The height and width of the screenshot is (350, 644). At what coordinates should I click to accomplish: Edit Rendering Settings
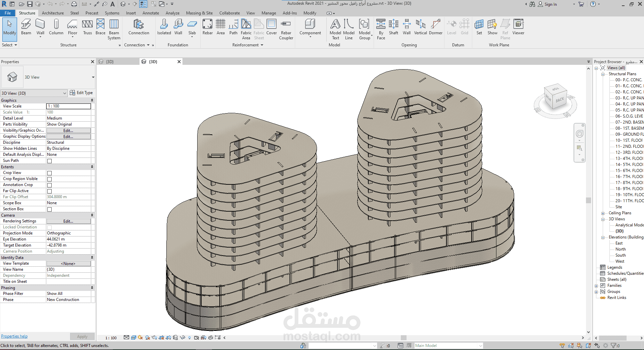pyautogui.click(x=68, y=221)
